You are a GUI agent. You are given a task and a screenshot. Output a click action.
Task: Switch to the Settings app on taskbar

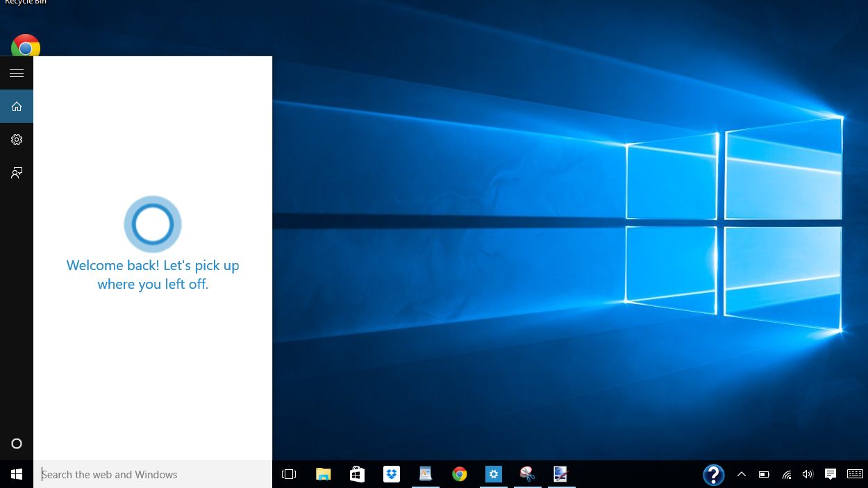493,475
